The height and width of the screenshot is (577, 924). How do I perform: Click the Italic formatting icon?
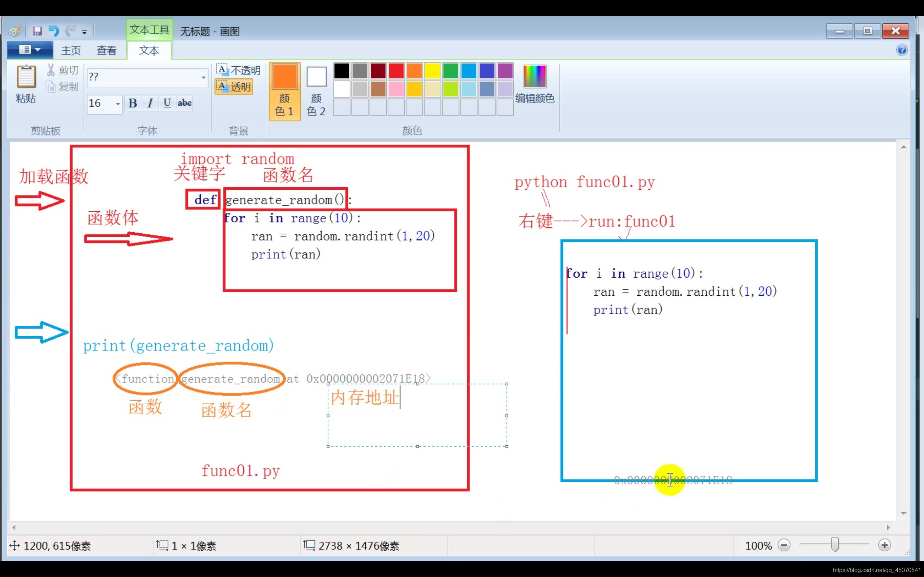coord(150,103)
